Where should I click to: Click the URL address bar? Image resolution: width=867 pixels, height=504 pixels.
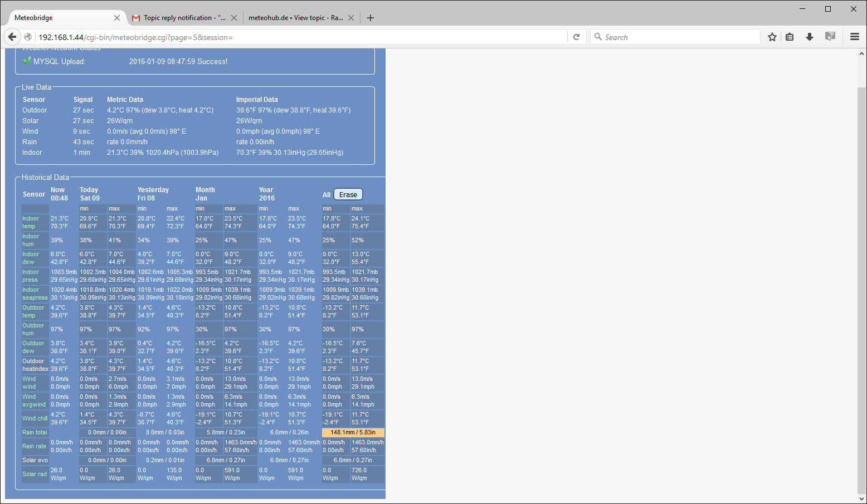pyautogui.click(x=301, y=37)
